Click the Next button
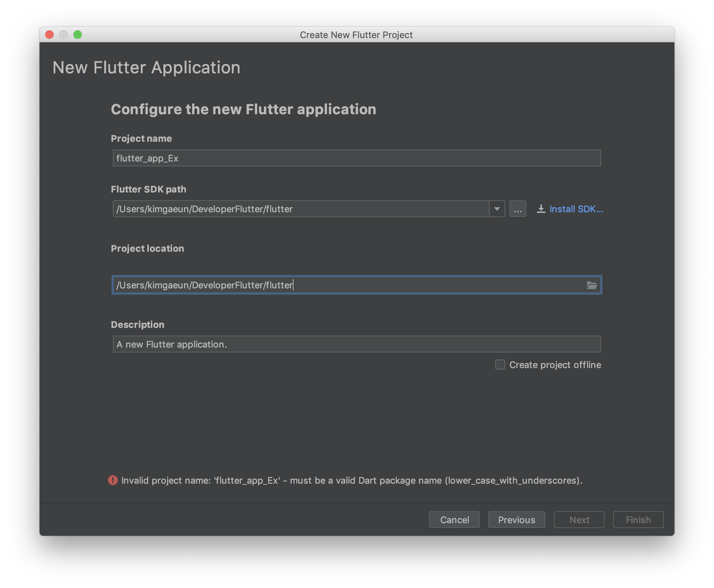Screen dimensions: 714x588 coord(579,520)
